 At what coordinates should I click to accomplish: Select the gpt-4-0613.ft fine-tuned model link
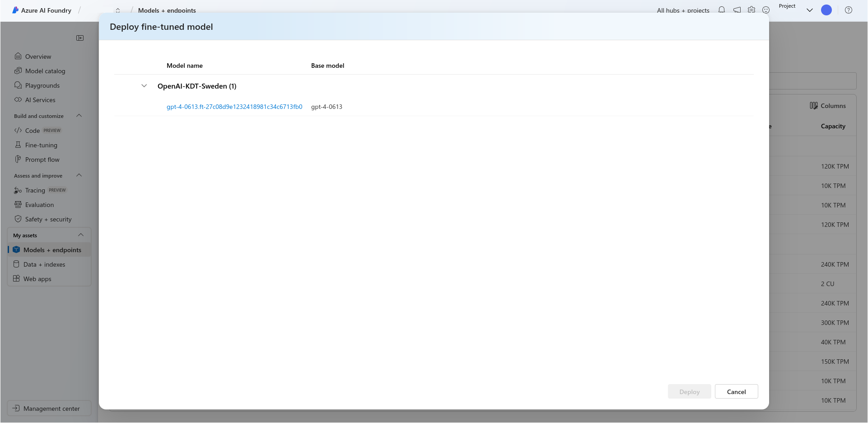coord(234,107)
